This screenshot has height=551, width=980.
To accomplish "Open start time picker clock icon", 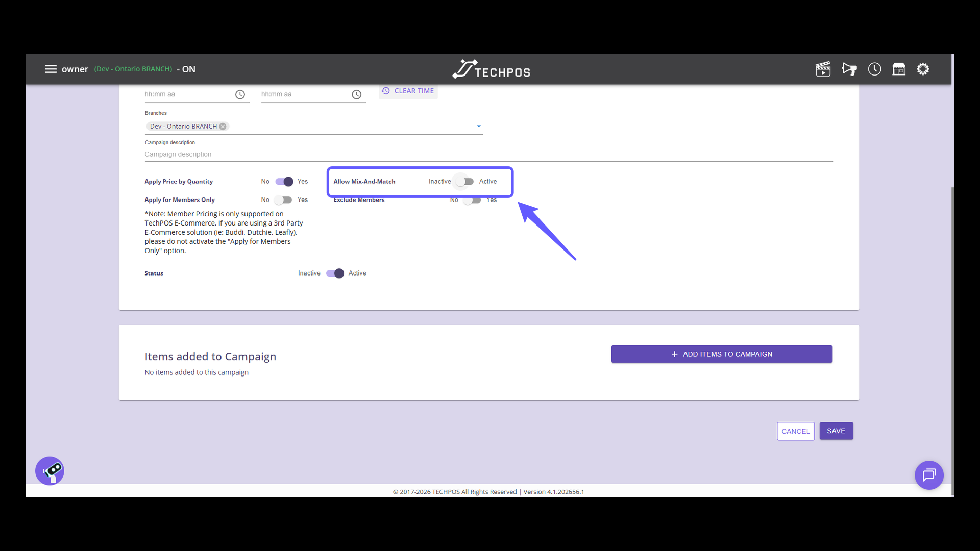I will coord(240,94).
